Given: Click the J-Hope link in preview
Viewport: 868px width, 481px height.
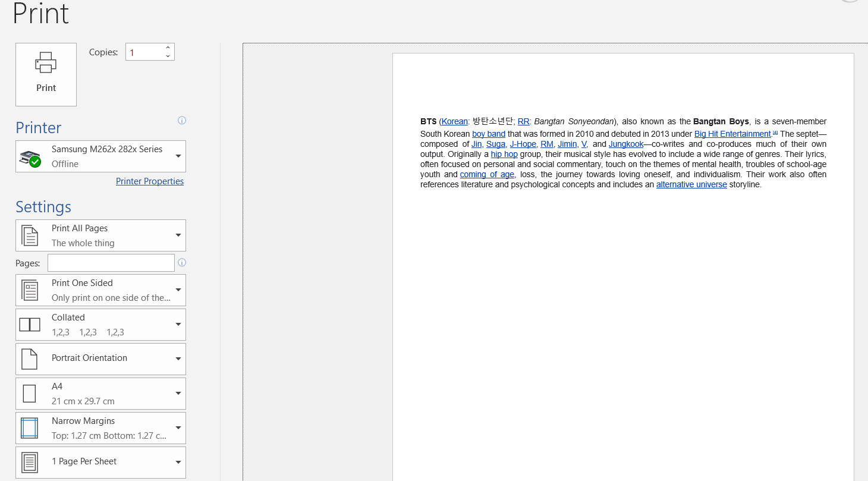Looking at the screenshot, I should tap(523, 144).
